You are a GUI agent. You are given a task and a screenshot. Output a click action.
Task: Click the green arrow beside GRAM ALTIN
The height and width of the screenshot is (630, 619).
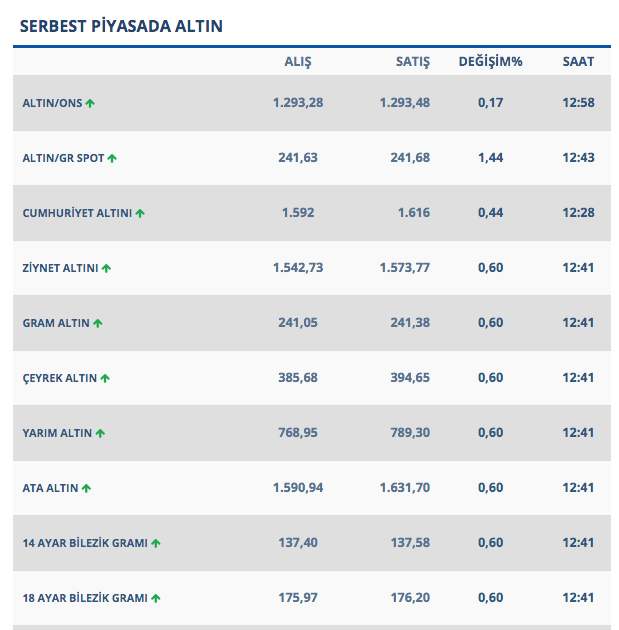point(98,323)
